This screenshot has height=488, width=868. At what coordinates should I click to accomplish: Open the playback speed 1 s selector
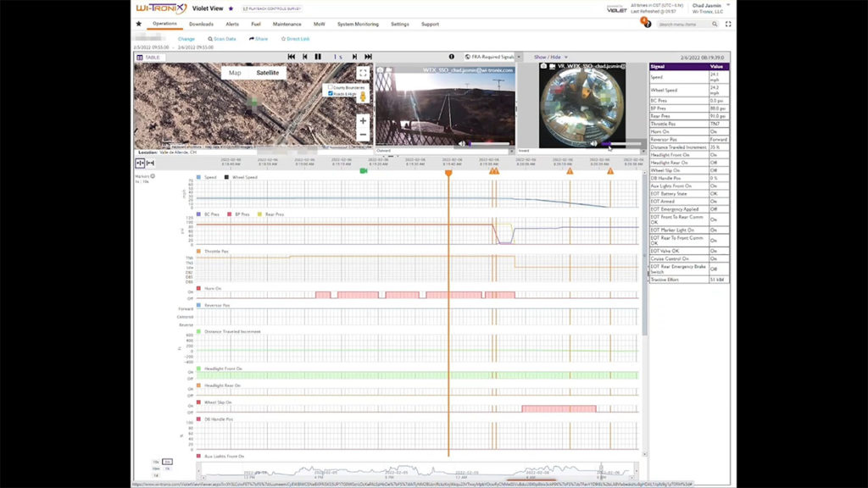(x=339, y=57)
